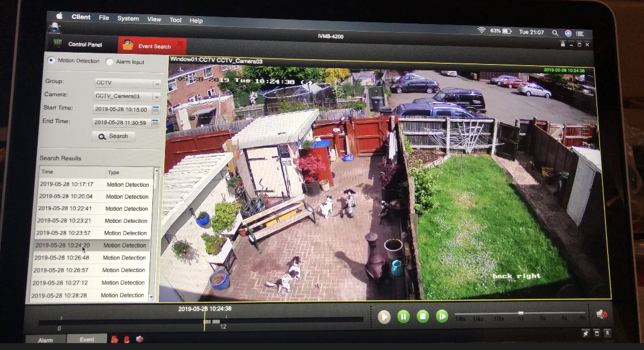Screen dimensions: 644x350
Task: Toggle the red alarm sound speaker icon
Action: [140, 339]
